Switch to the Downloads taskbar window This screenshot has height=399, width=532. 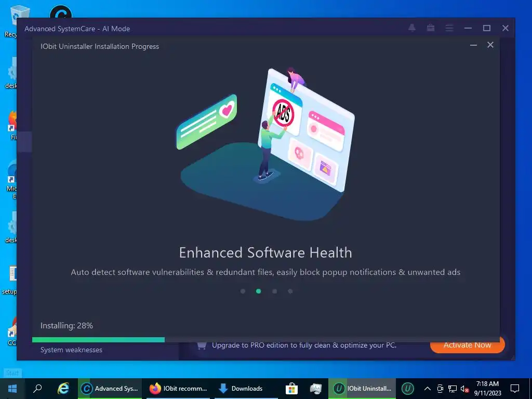(x=246, y=389)
